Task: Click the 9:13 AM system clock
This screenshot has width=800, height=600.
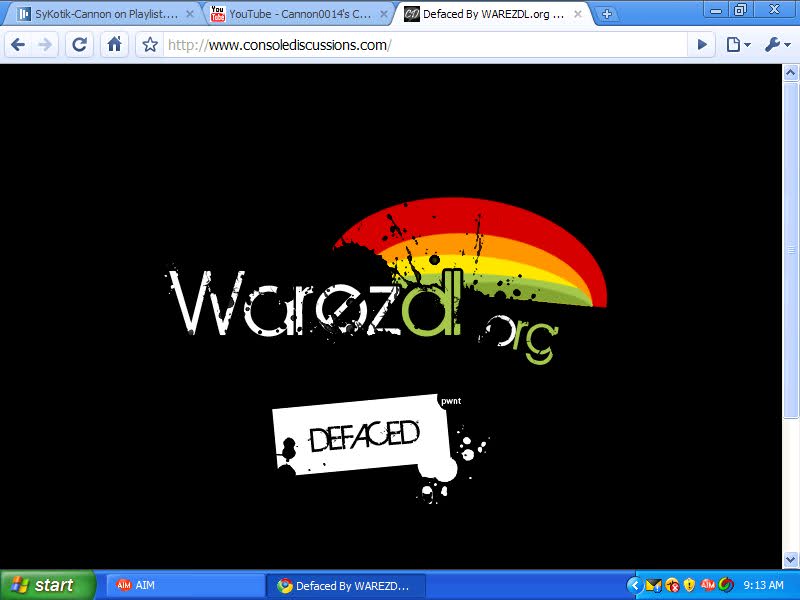Action: coord(763,585)
